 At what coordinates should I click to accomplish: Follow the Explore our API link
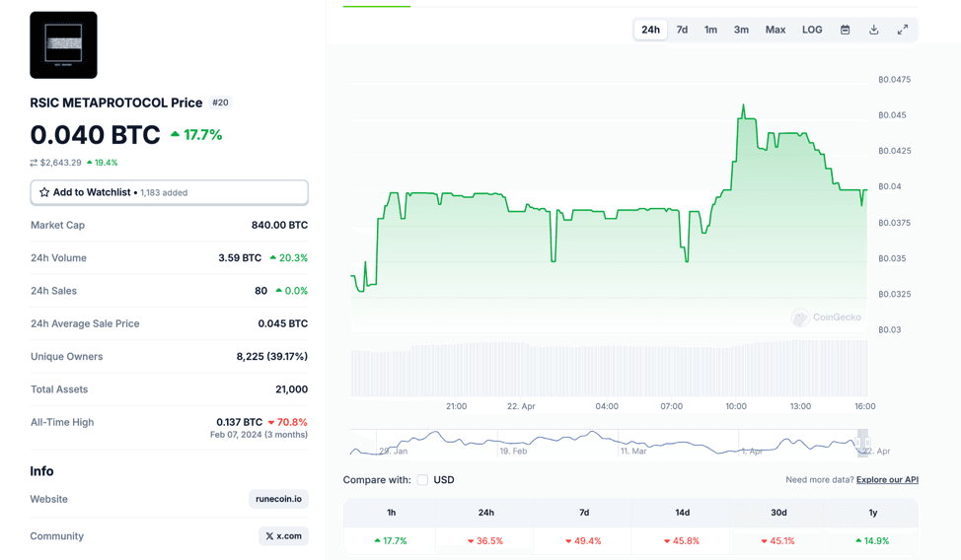pos(887,480)
